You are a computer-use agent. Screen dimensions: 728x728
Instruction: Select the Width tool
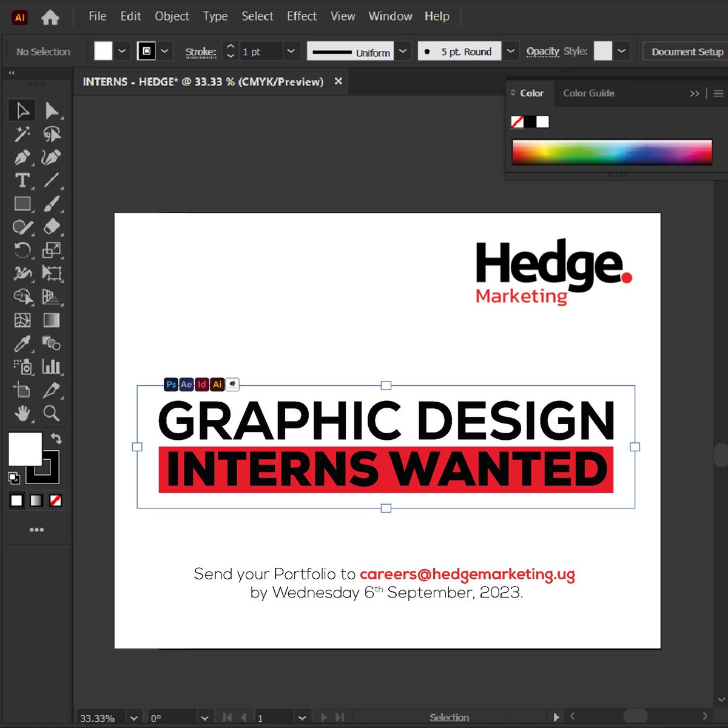(x=22, y=273)
